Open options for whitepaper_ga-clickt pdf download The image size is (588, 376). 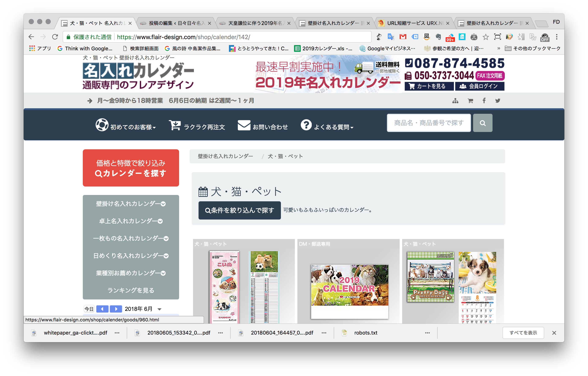coord(117,333)
